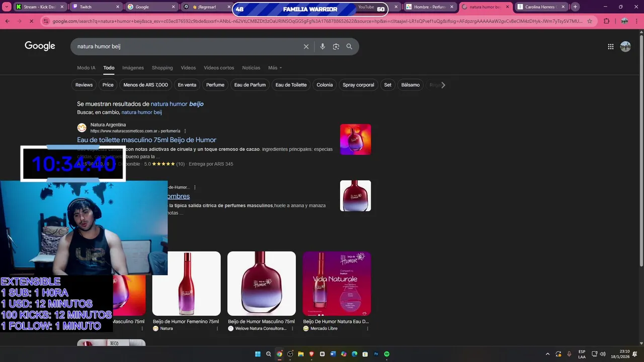Switch to Todo results tab
This screenshot has width=644, height=362.
[109, 68]
